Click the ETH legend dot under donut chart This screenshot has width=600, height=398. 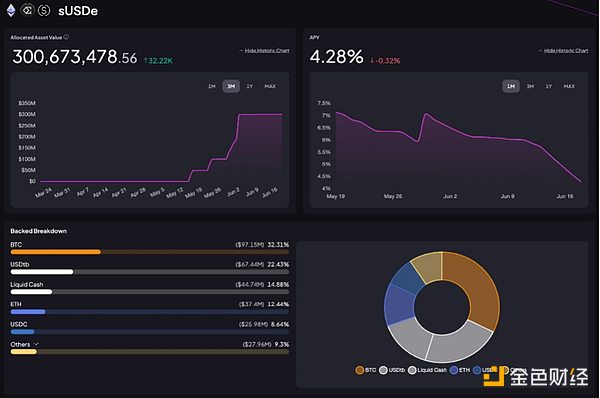[454, 370]
